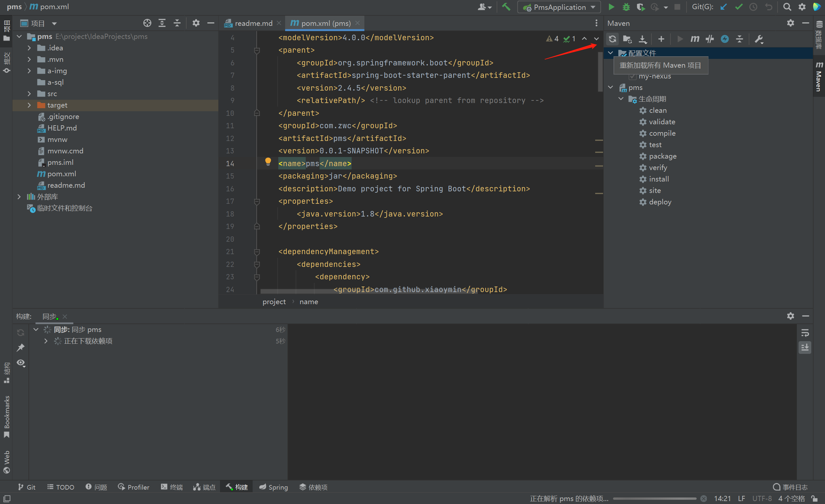This screenshot has width=825, height=504.
Task: Collapse the 配置文件 node in Maven
Action: click(610, 53)
